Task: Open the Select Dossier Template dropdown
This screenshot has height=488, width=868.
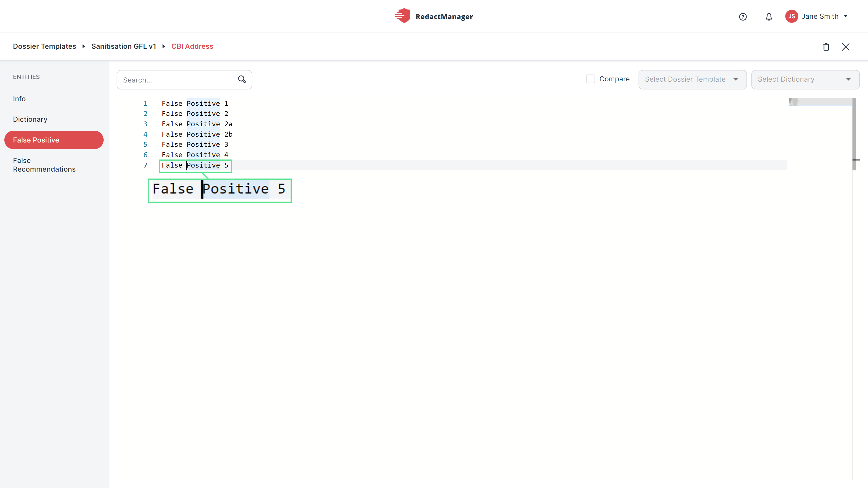Action: coord(693,80)
